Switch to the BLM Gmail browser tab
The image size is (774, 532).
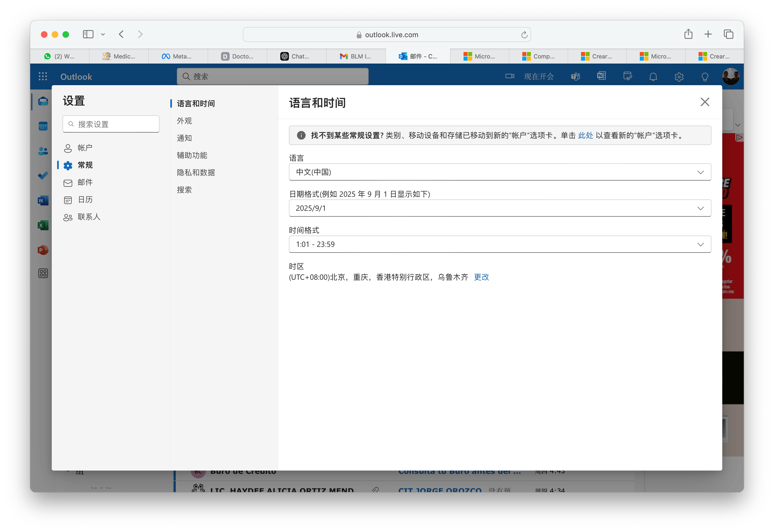pos(356,56)
